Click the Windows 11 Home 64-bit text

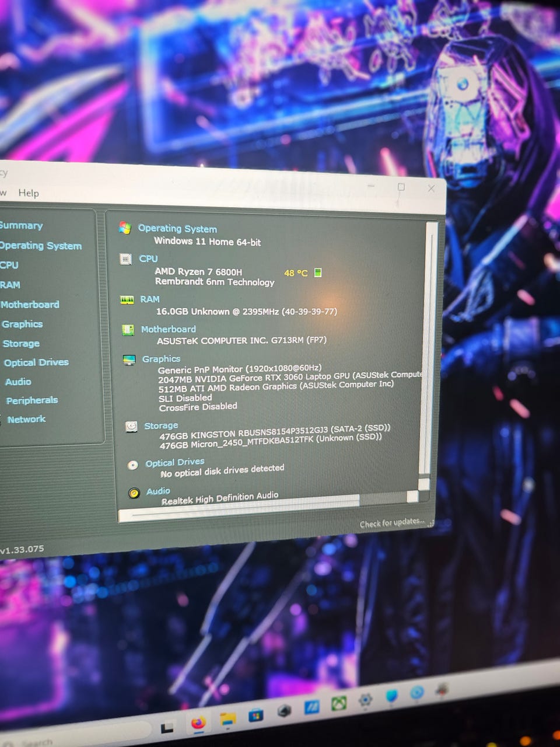pos(207,241)
